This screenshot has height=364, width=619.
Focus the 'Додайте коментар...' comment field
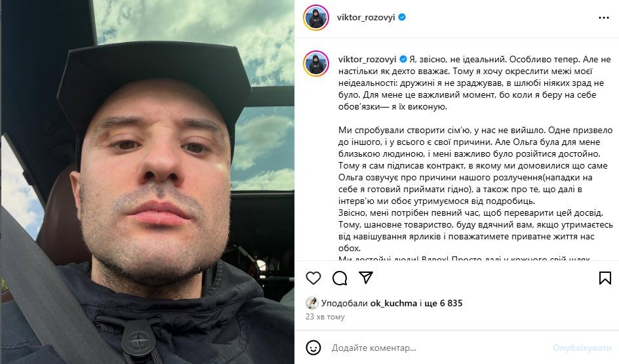[438, 348]
